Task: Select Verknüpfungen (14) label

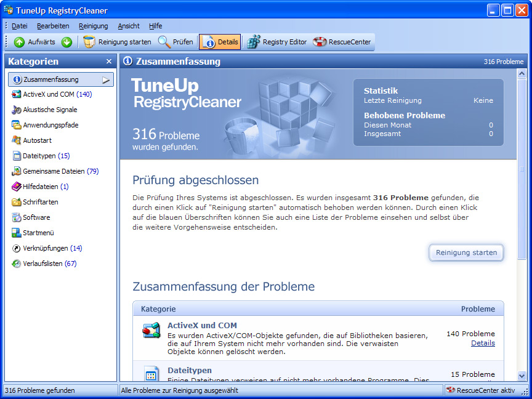Action: click(x=52, y=248)
